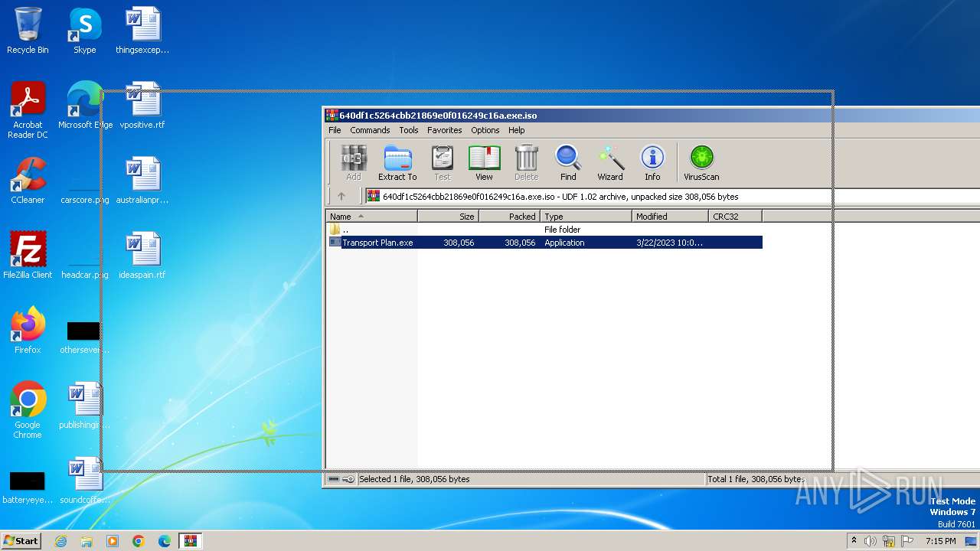Select the thingsexcep document icon

click(142, 31)
